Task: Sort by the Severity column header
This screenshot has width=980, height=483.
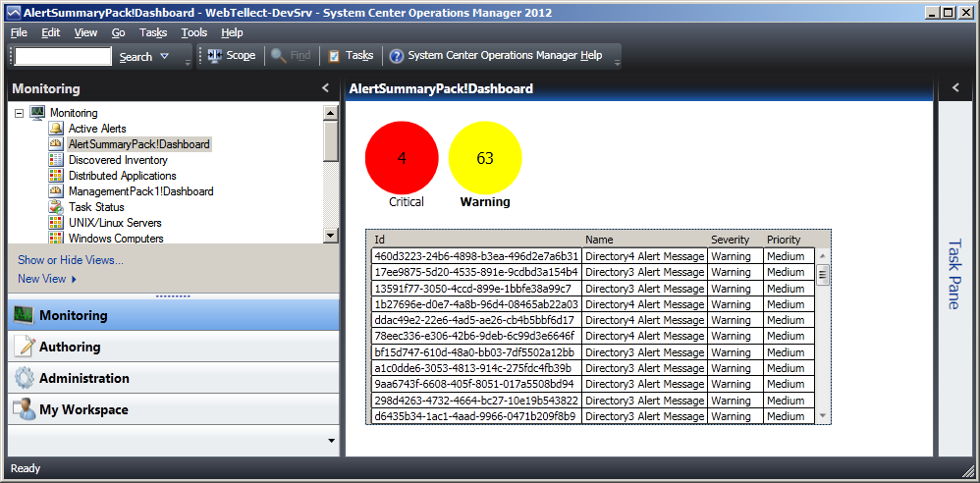Action: click(x=735, y=240)
